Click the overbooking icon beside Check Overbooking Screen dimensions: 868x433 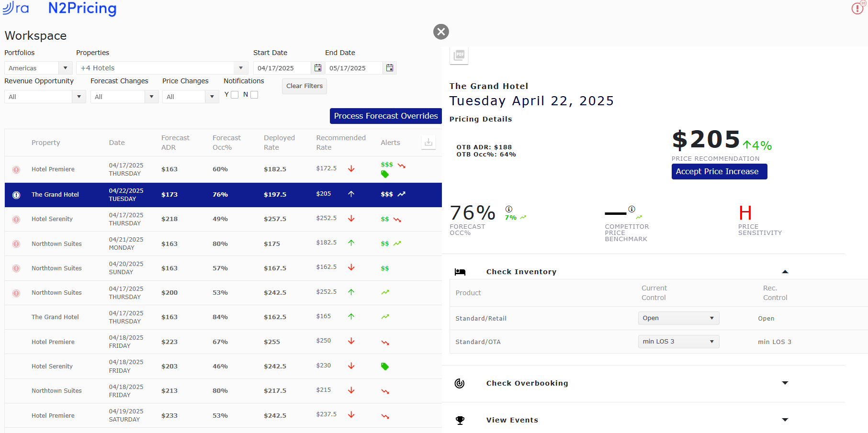tap(460, 383)
